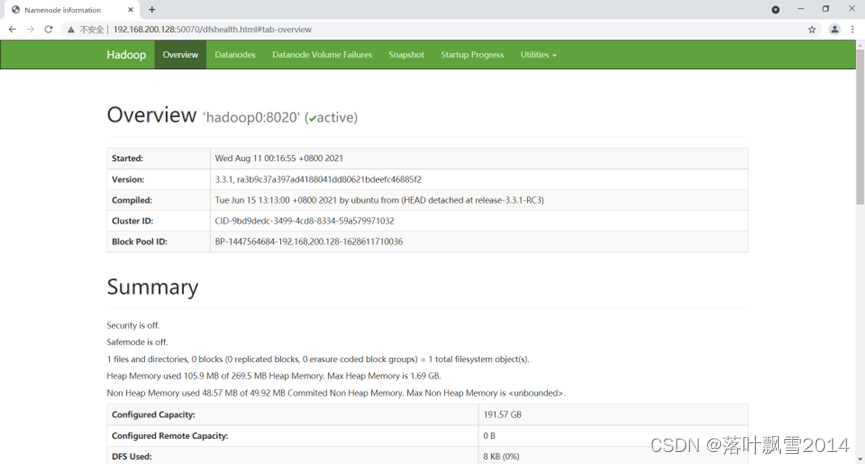The image size is (865, 464).
Task: Click the 'Summary' heading
Action: [152, 287]
